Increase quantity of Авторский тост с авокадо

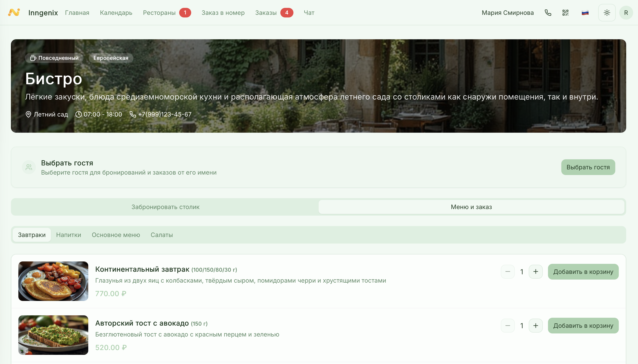point(535,326)
